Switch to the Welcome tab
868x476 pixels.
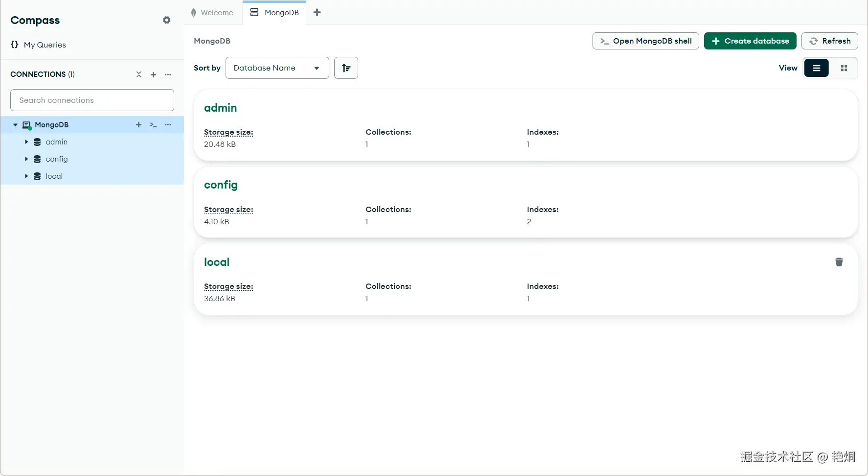click(212, 13)
